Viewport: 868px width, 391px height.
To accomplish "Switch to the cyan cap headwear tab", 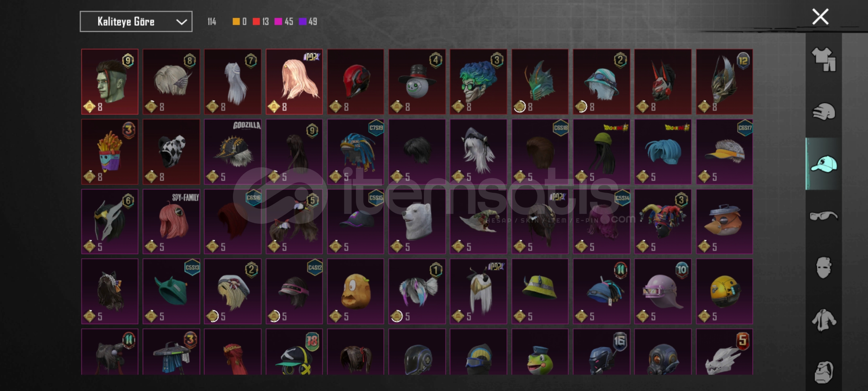I will pos(824,164).
